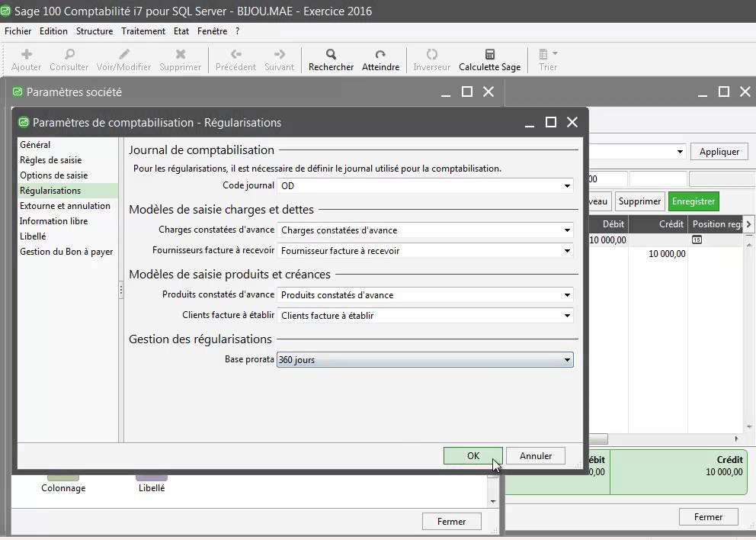Image resolution: width=756 pixels, height=540 pixels.
Task: Select Règles de saisie section
Action: pyautogui.click(x=68, y=160)
